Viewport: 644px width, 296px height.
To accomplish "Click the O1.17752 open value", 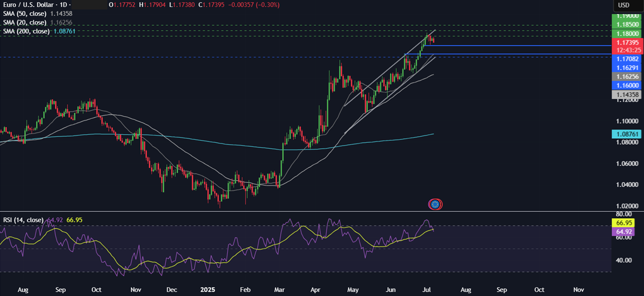I will (x=123, y=5).
